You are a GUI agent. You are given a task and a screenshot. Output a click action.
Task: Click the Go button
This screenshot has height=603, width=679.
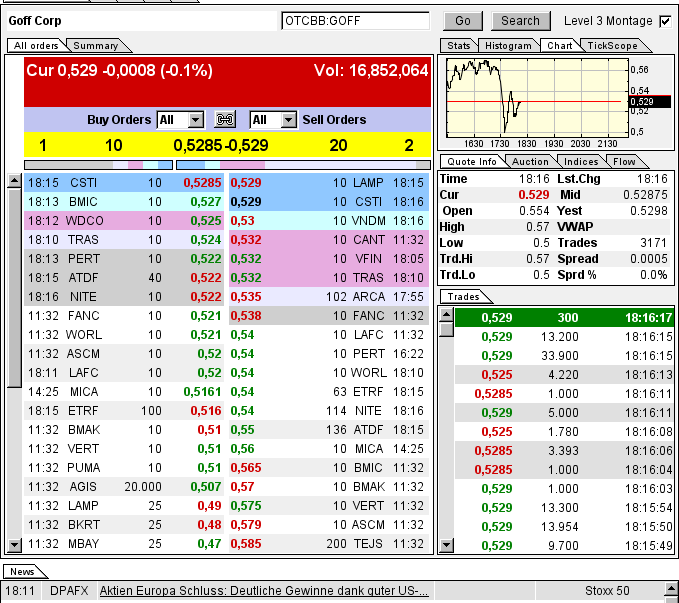point(462,21)
